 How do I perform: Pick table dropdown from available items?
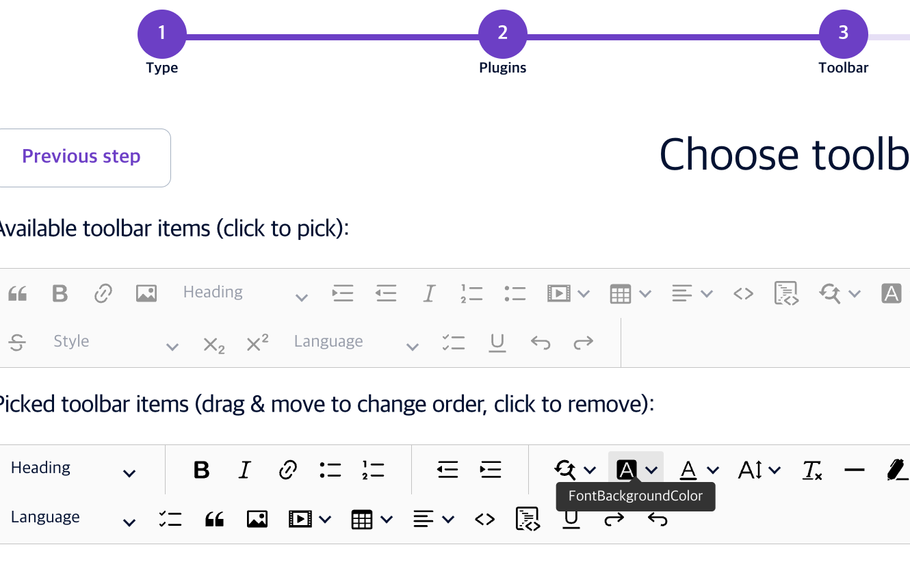[x=630, y=294]
